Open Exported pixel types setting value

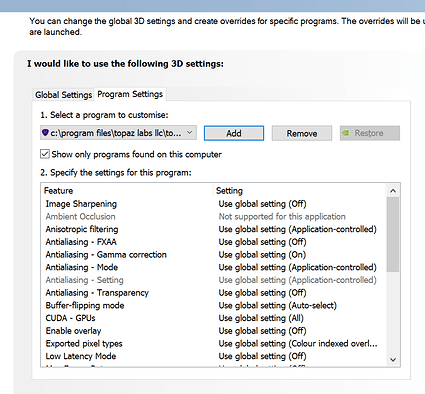point(298,343)
